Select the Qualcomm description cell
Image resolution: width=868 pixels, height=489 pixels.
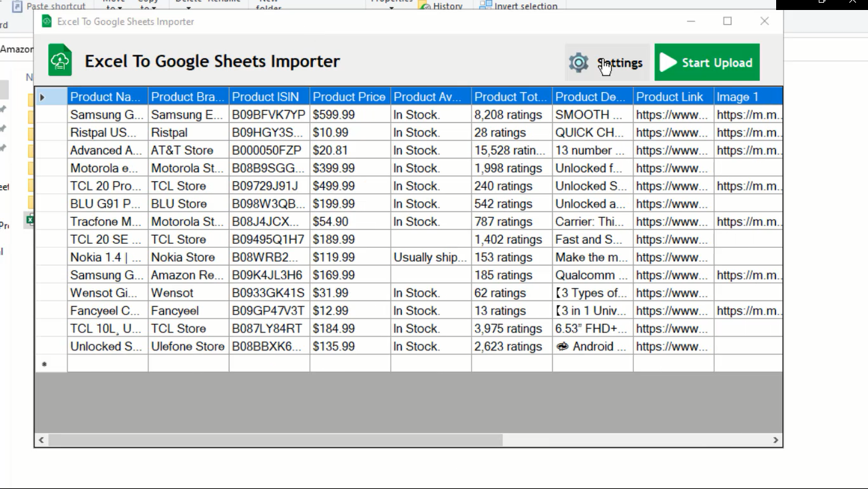point(592,275)
